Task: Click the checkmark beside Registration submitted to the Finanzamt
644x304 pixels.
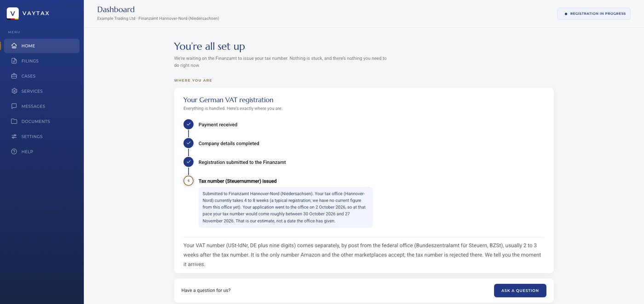Action: coord(188,162)
